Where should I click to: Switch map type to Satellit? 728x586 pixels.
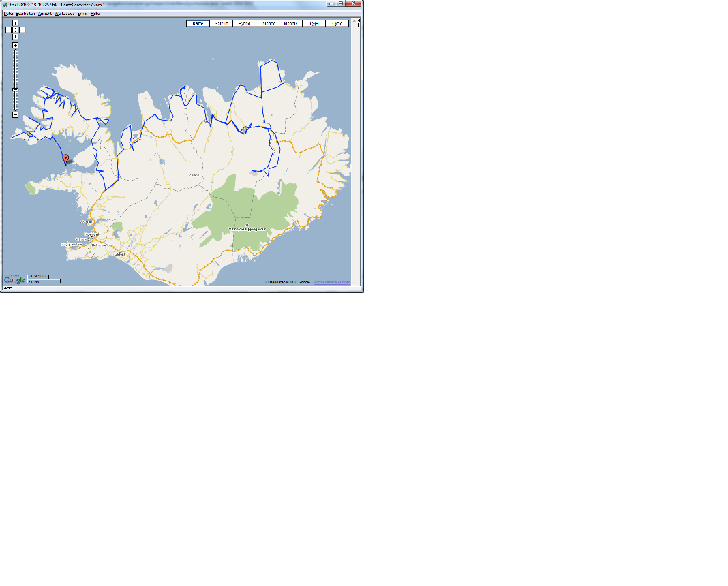221,24
